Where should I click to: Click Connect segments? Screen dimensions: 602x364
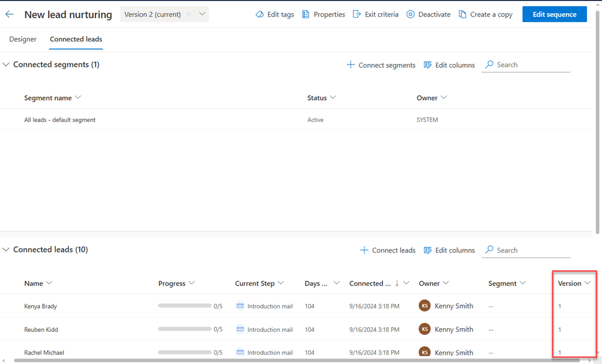pos(381,65)
